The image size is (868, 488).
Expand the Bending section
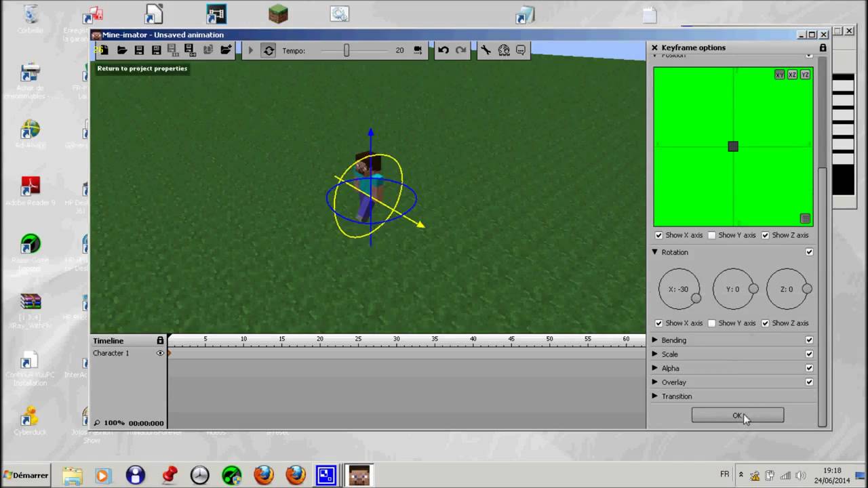[655, 340]
